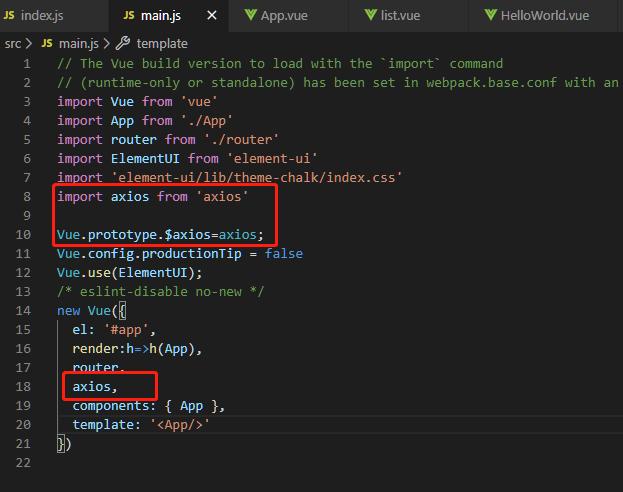Open the App.vue tab
Viewport: 623px width, 492px height.
point(284,15)
